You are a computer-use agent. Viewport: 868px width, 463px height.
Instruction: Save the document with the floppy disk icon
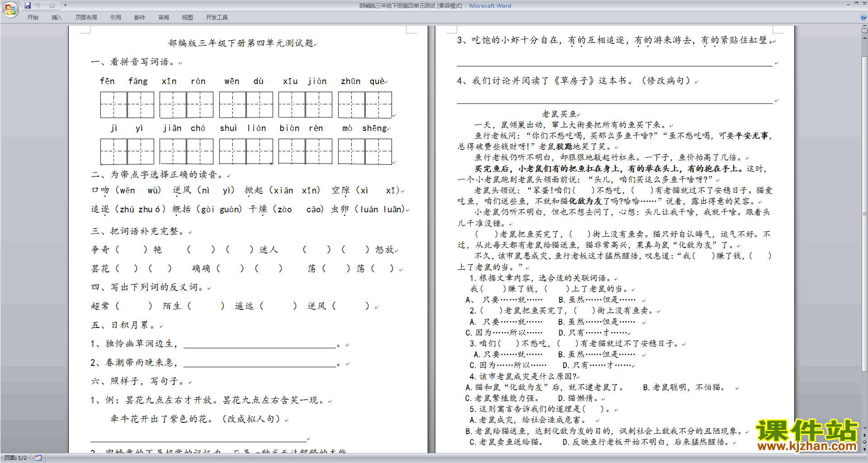[28, 5]
